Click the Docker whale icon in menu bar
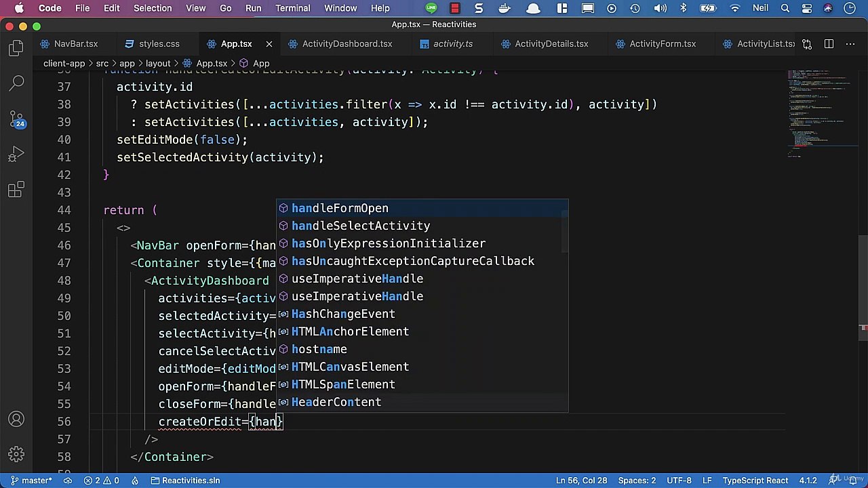The width and height of the screenshot is (868, 488). pyautogui.click(x=505, y=8)
